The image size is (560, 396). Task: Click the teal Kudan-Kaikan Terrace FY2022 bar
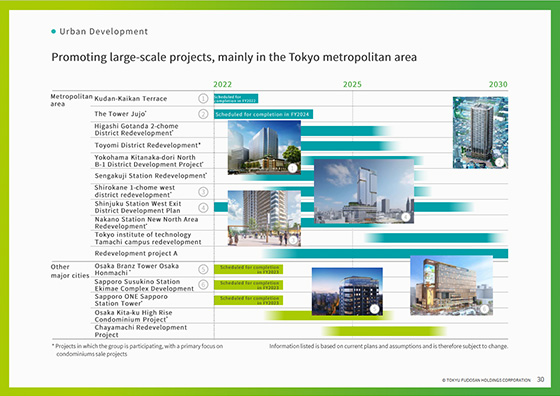tap(236, 99)
